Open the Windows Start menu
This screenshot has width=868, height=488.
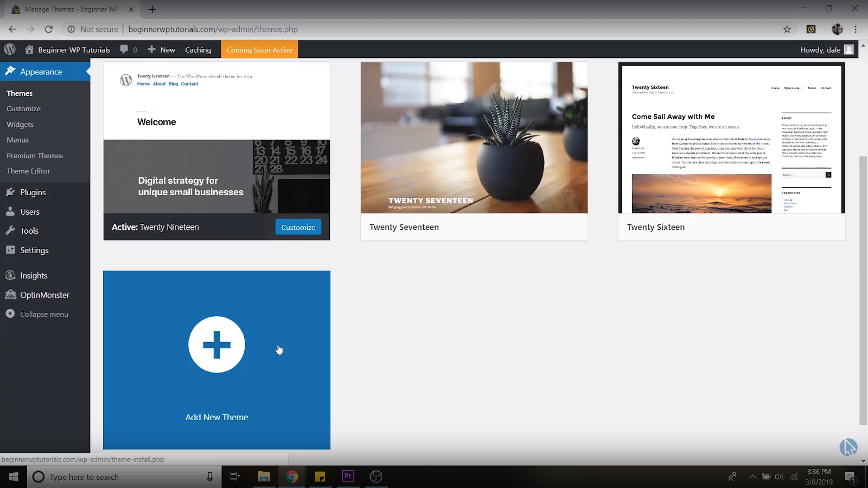[14, 477]
